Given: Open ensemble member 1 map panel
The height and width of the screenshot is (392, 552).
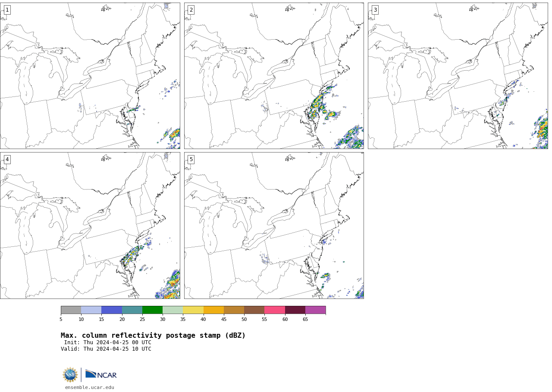Looking at the screenshot, I should [90, 76].
